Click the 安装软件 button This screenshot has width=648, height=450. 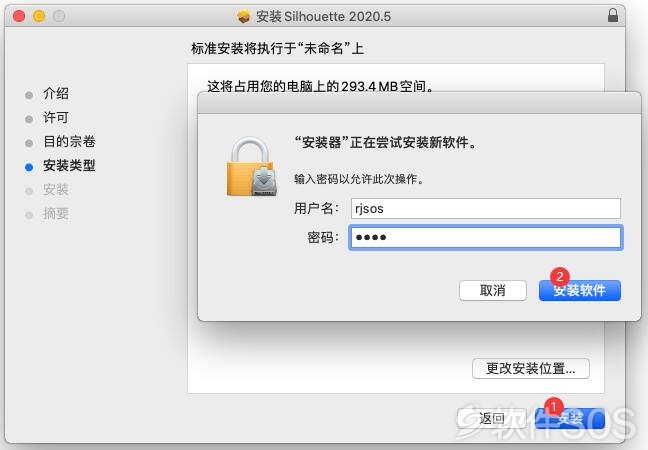(x=580, y=290)
